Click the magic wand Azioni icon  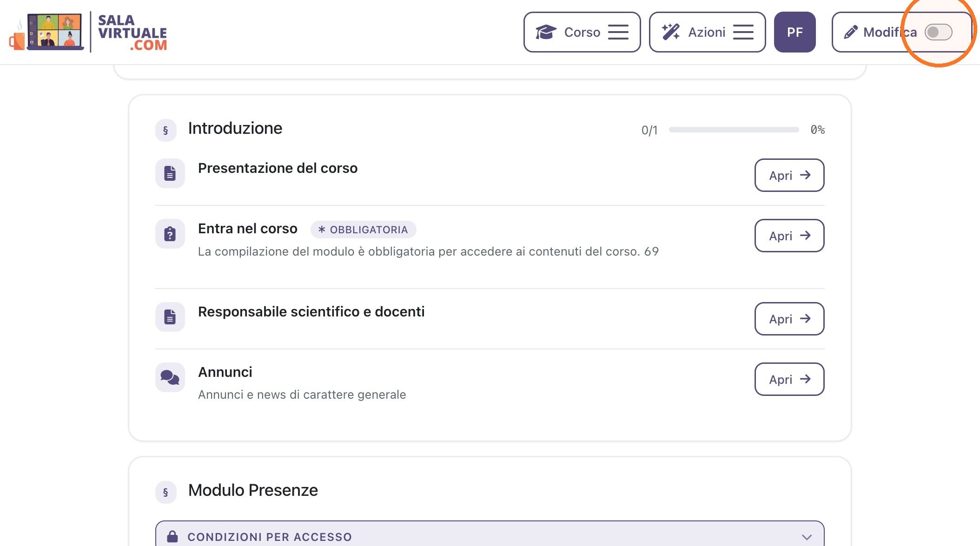[671, 32]
